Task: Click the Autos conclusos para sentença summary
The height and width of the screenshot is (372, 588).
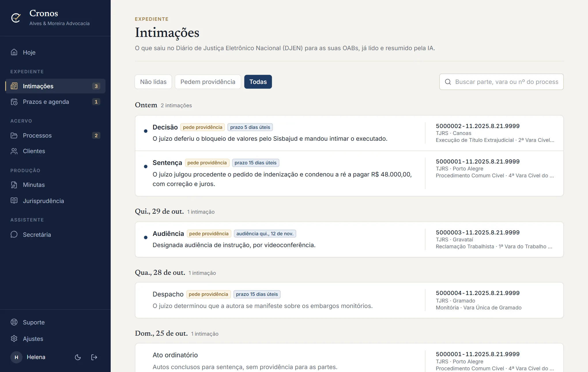Action: [x=245, y=367]
